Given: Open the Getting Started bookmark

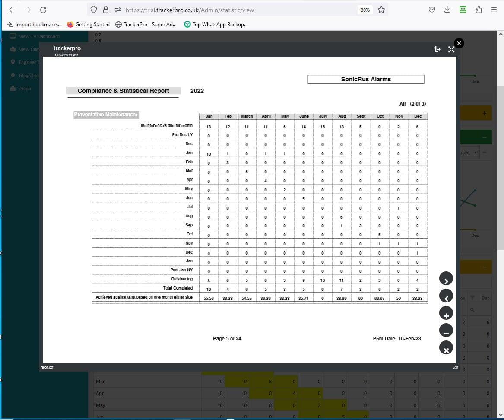Looking at the screenshot, I should tap(89, 25).
